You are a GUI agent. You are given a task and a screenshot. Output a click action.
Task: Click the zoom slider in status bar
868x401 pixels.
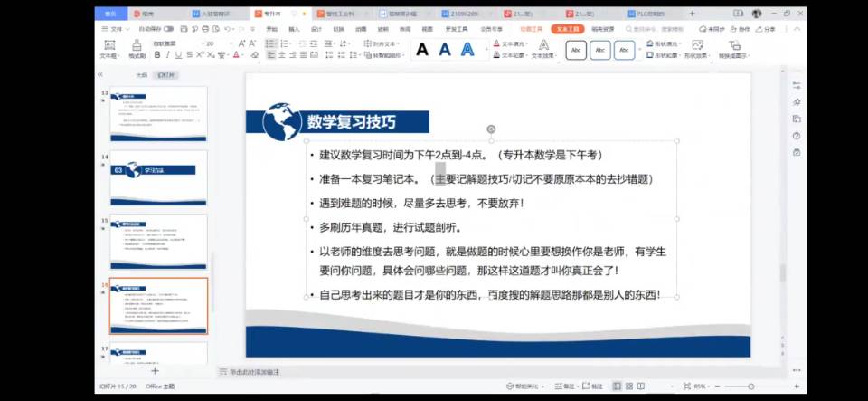(750, 387)
